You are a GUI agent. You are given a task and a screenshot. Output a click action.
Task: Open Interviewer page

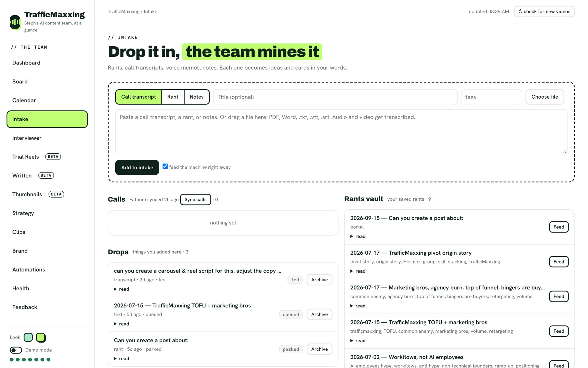pyautogui.click(x=47, y=138)
